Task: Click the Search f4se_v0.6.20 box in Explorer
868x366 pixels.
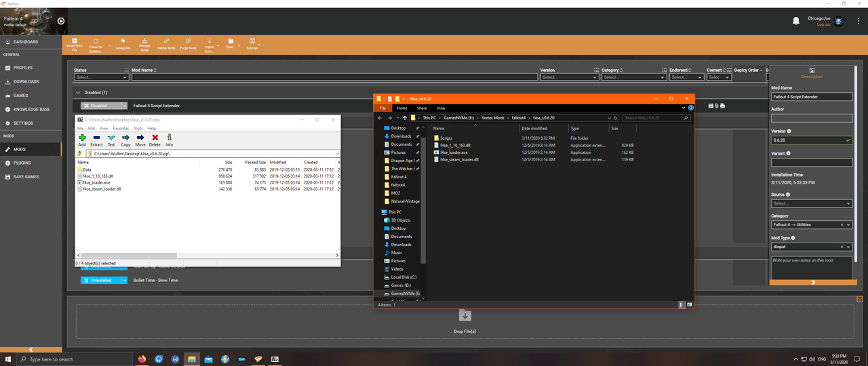Action: pos(655,118)
